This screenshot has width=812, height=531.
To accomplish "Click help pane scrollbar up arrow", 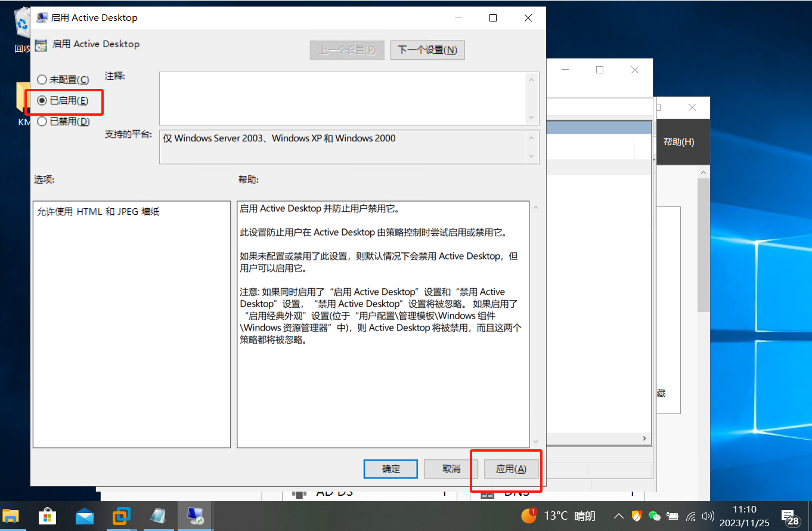I will (535, 208).
